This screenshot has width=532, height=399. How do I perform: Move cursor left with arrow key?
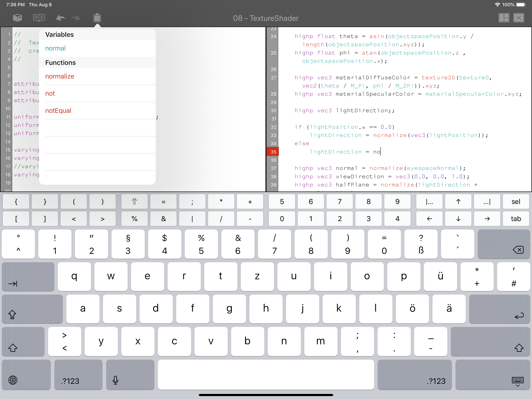coord(429,219)
